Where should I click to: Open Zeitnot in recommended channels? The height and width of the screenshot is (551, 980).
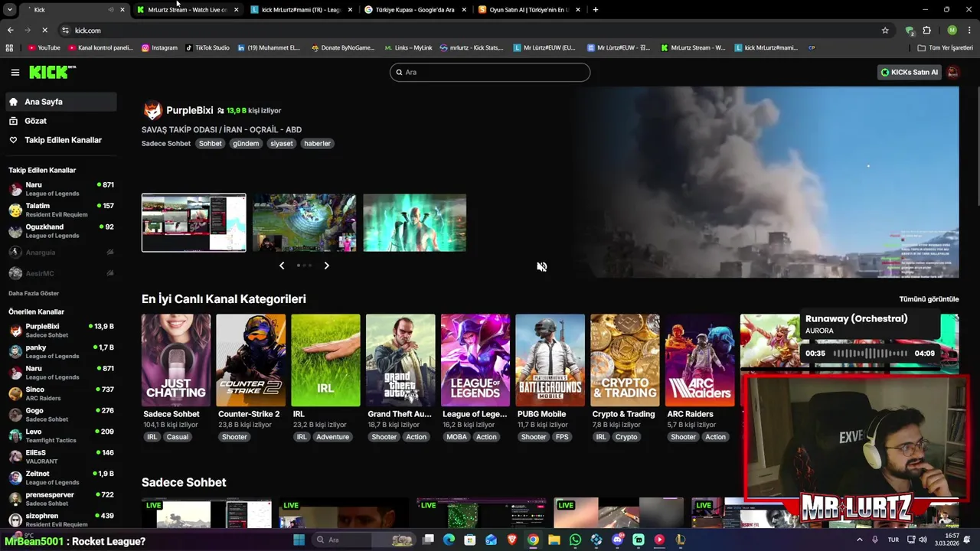click(61, 478)
